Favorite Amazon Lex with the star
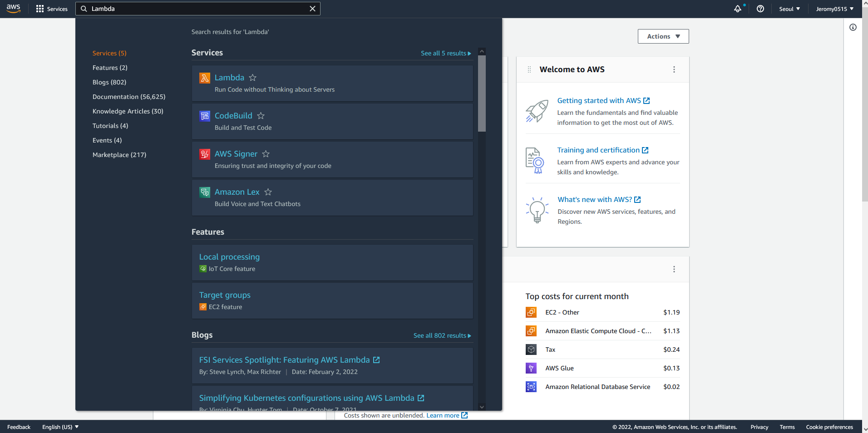Viewport: 868px width, 433px height. pyautogui.click(x=268, y=192)
